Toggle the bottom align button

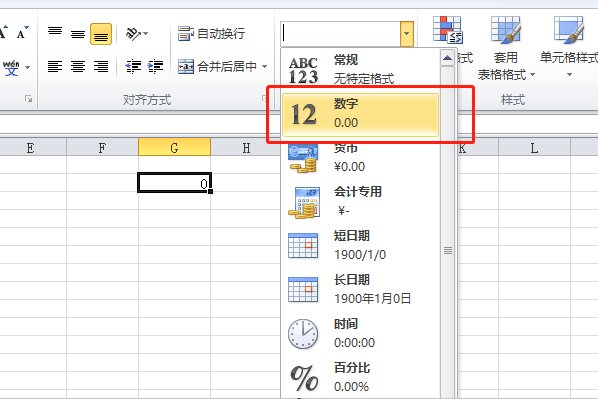(x=101, y=34)
